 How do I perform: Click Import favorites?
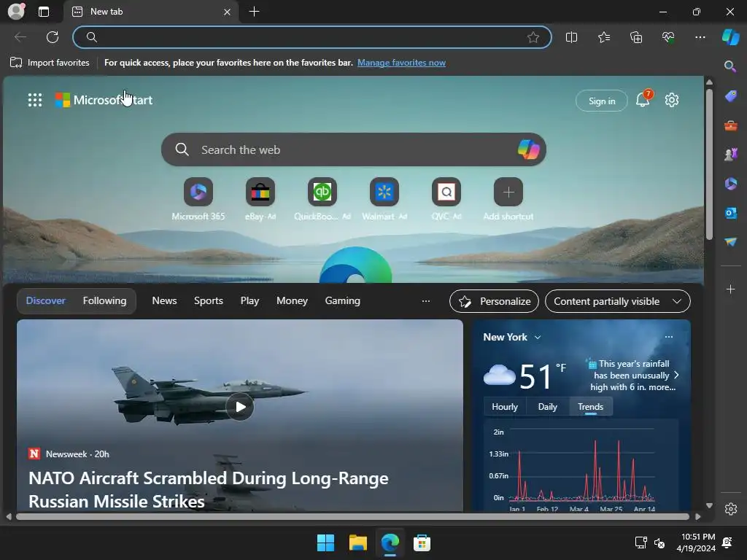50,63
